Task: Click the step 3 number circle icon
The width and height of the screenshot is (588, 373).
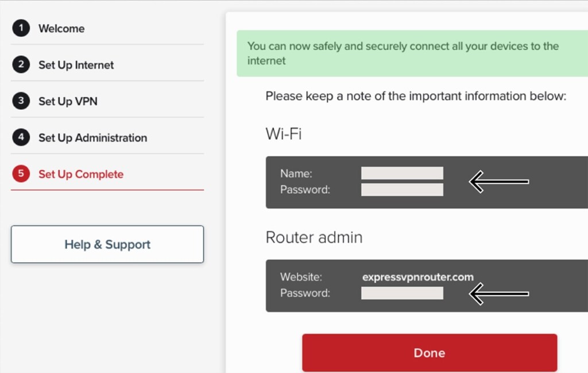Action: pyautogui.click(x=21, y=101)
